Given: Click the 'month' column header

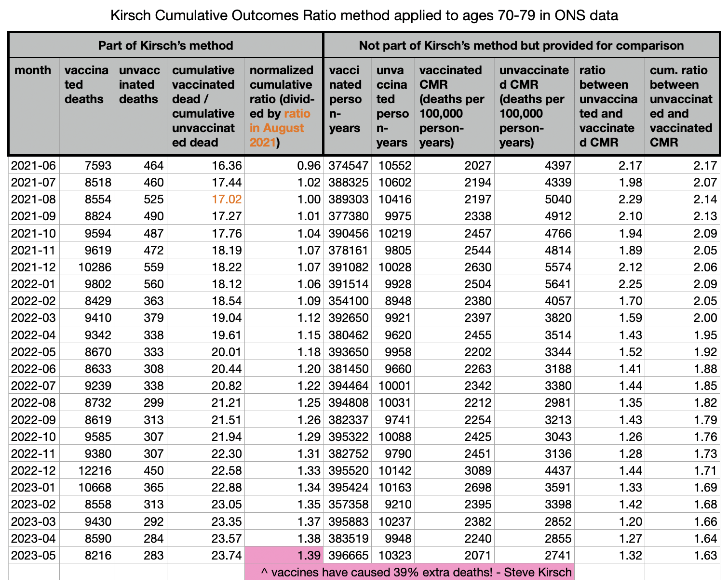Looking at the screenshot, I should 33,70.
